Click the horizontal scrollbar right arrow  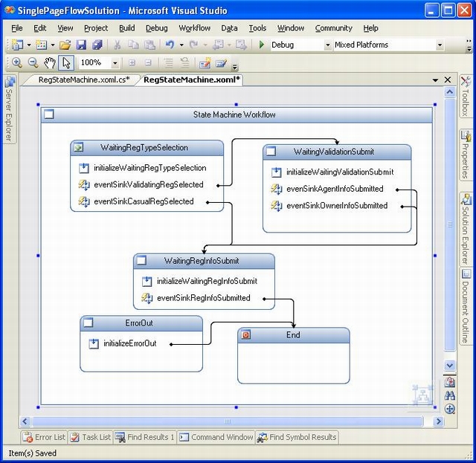click(x=438, y=421)
